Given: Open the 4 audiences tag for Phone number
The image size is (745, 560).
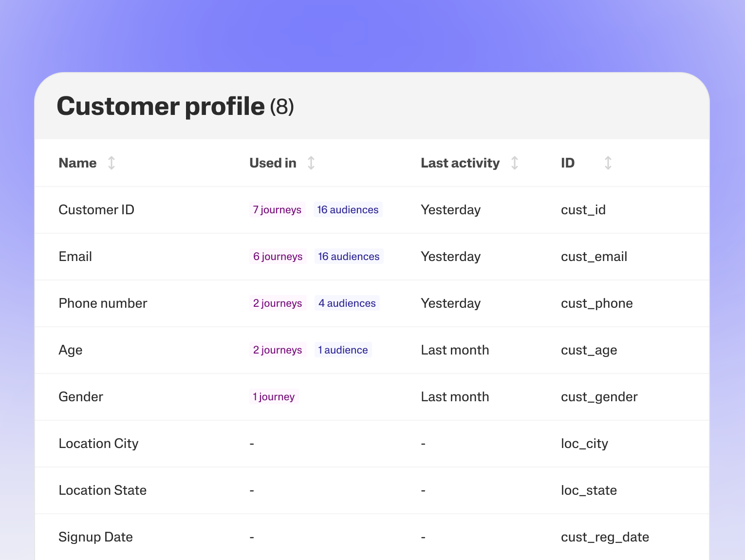Looking at the screenshot, I should [347, 303].
